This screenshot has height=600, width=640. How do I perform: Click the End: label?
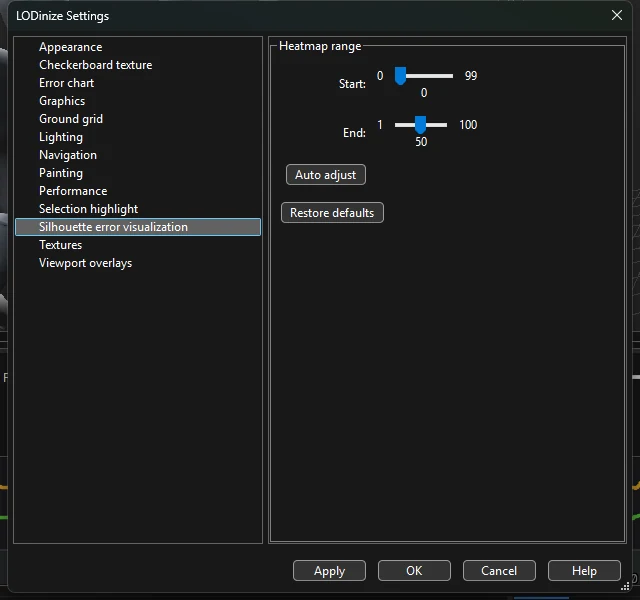point(354,133)
